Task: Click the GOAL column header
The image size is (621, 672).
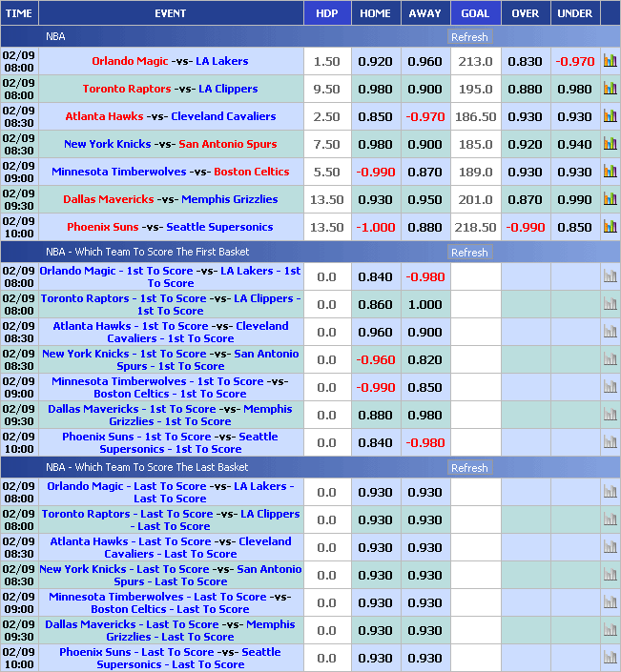Action: pos(475,13)
